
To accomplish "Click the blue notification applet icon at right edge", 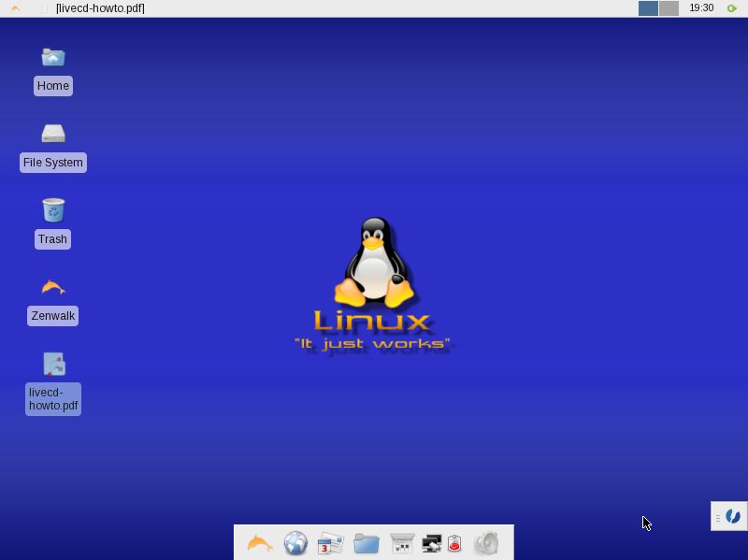I will pos(733,516).
